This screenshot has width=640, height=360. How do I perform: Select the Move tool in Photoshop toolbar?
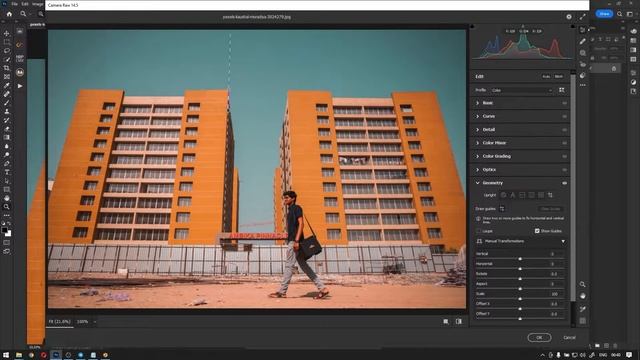click(x=7, y=33)
